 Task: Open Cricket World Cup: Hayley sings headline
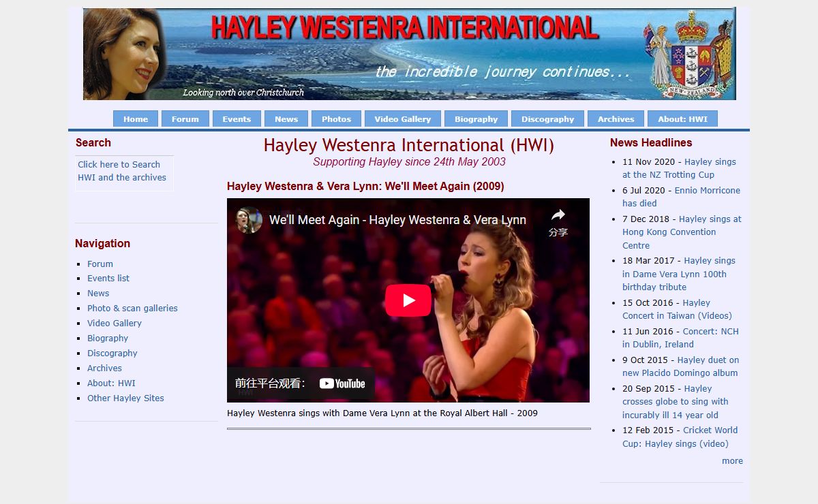[x=680, y=437]
